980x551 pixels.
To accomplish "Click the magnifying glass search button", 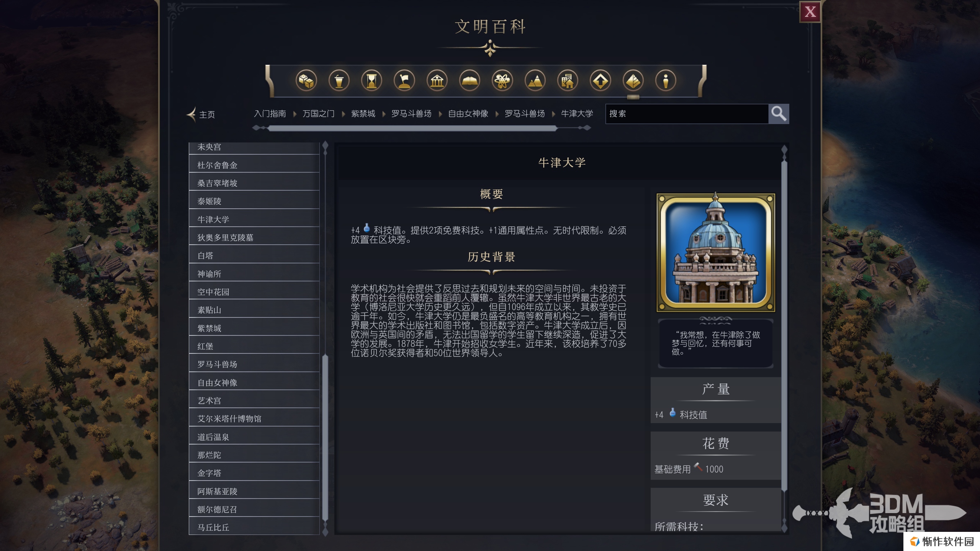I will pos(779,114).
